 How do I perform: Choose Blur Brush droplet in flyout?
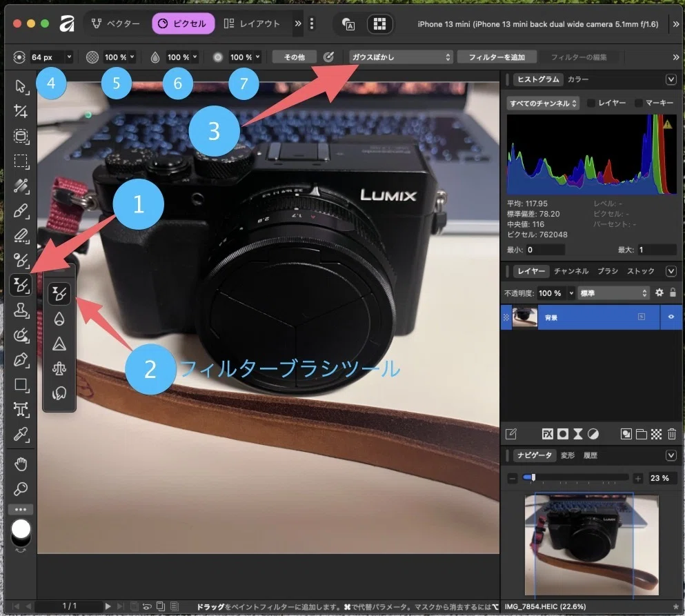59,319
